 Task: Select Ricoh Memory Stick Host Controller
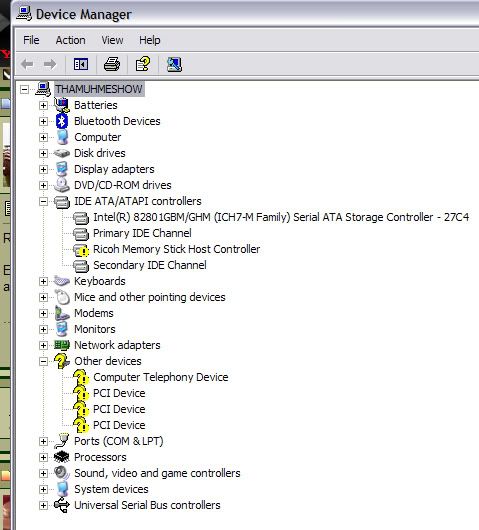point(176,249)
